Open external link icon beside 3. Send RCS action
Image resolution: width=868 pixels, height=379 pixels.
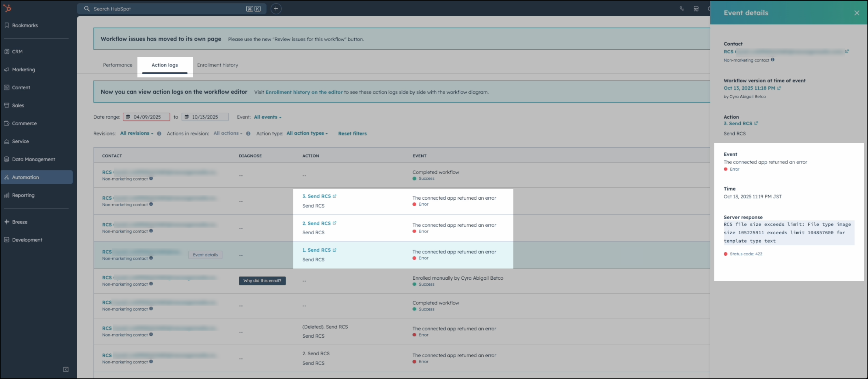coord(334,196)
